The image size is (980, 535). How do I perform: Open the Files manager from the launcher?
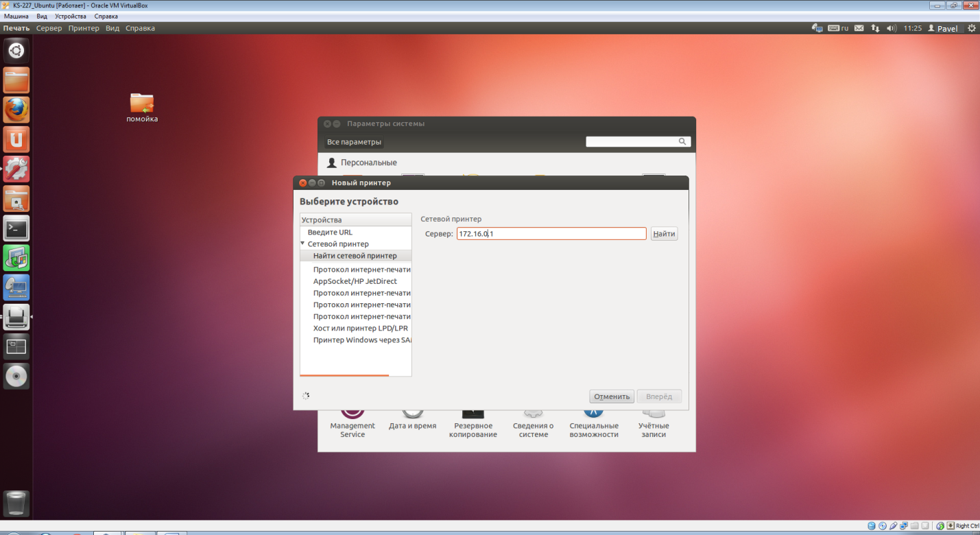pyautogui.click(x=16, y=80)
